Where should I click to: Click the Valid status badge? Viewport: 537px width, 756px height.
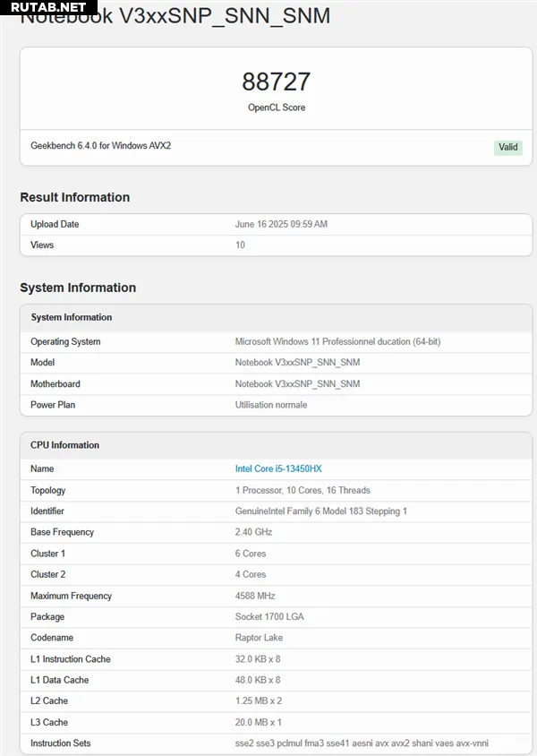pos(508,147)
